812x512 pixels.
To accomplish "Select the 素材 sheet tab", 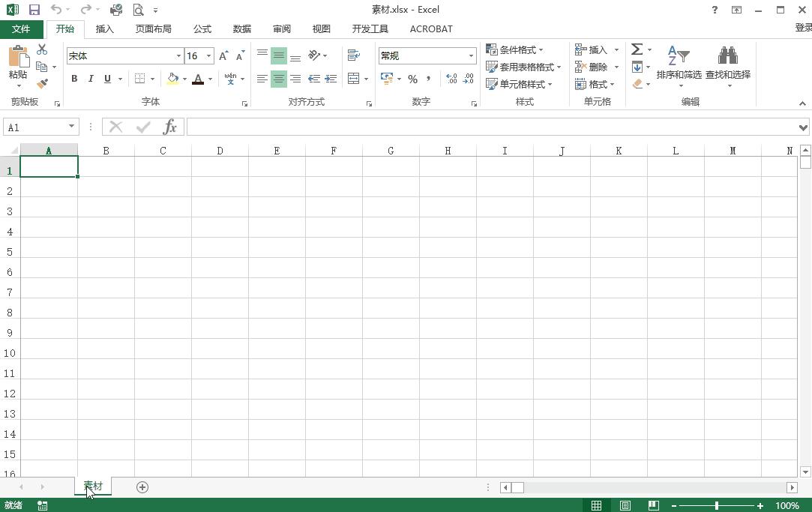I will [x=93, y=486].
